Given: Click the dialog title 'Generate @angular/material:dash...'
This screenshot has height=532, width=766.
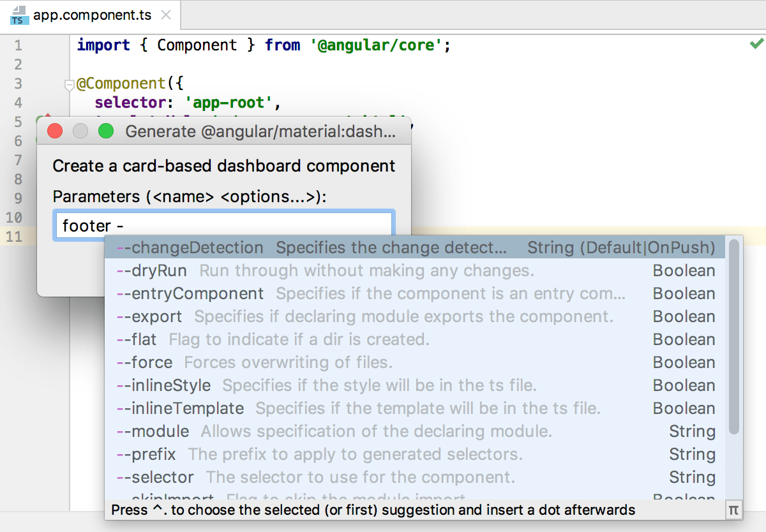Looking at the screenshot, I should [260, 131].
